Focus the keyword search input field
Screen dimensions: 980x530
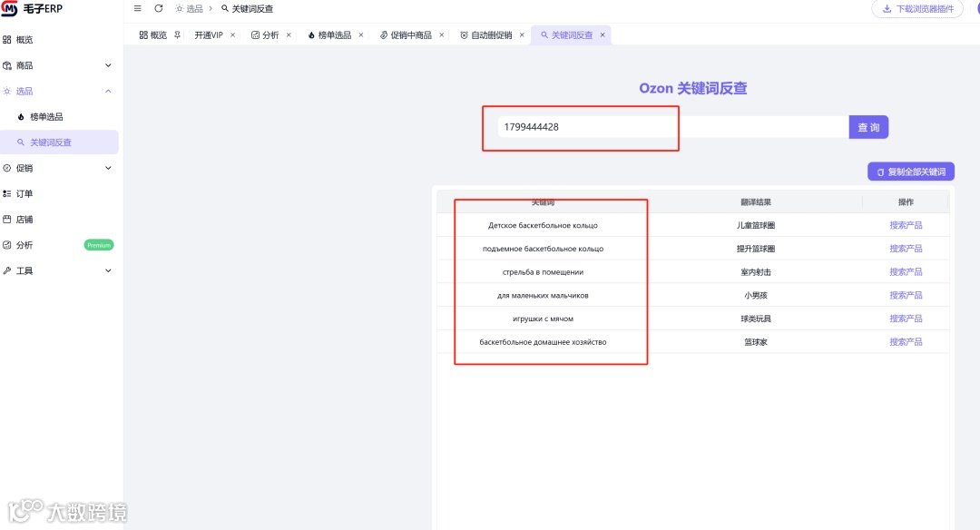672,127
